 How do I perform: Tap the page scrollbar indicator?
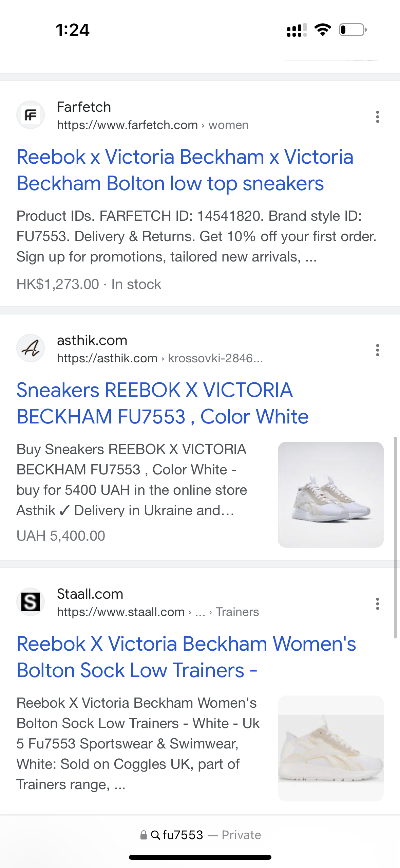point(395,537)
